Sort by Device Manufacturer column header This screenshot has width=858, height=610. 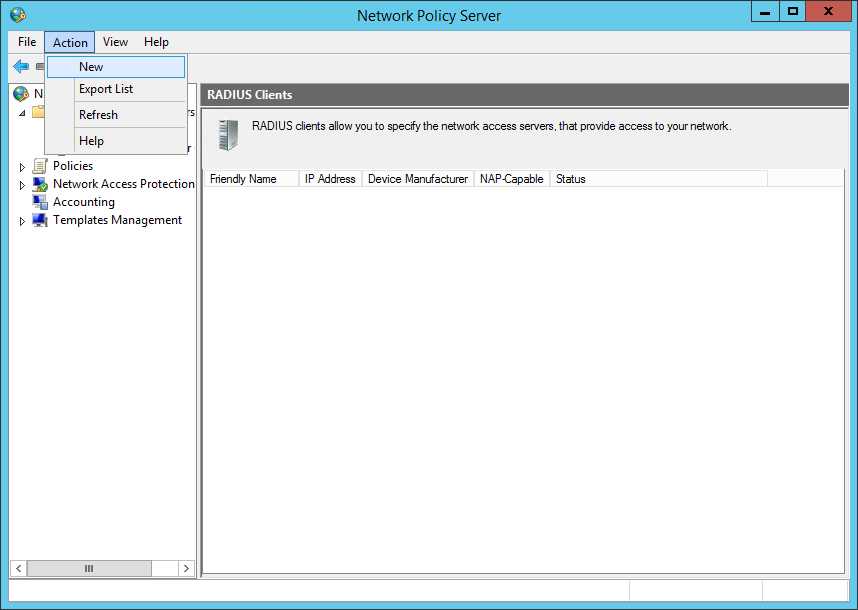pos(418,179)
